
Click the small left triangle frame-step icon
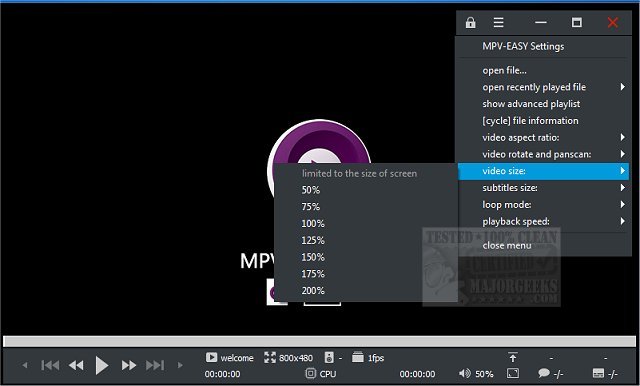(x=25, y=365)
